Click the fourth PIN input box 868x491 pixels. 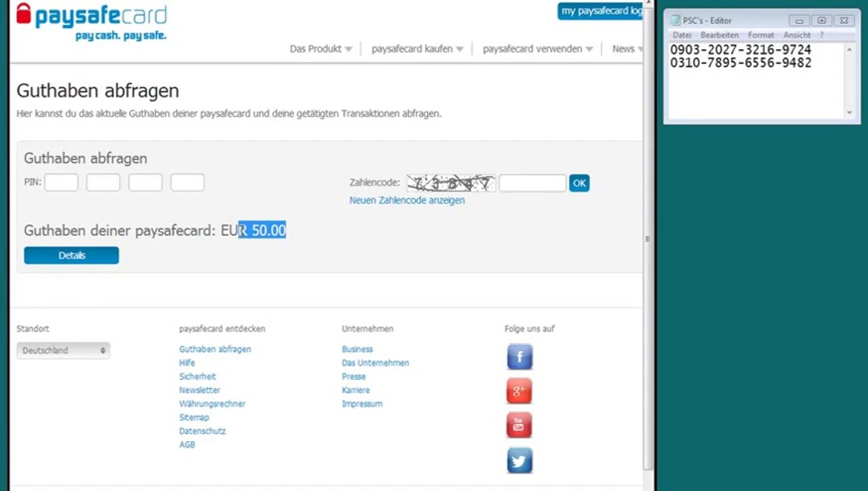[x=187, y=183]
